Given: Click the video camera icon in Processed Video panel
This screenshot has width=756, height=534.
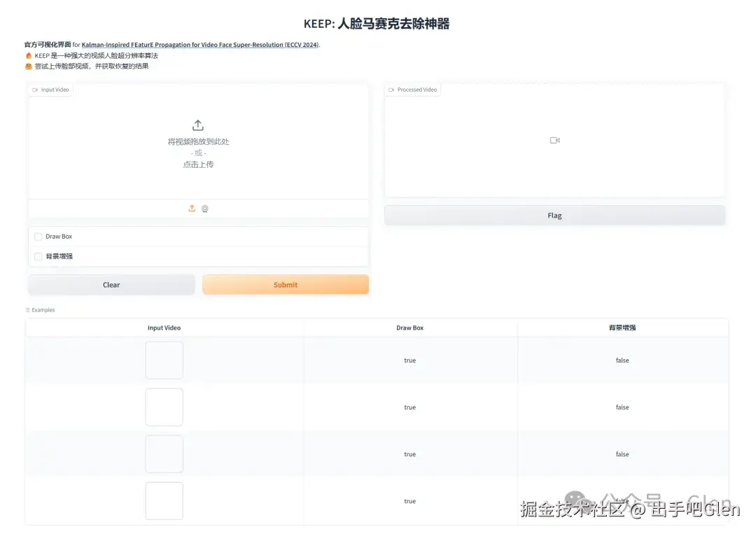Looking at the screenshot, I should (555, 140).
